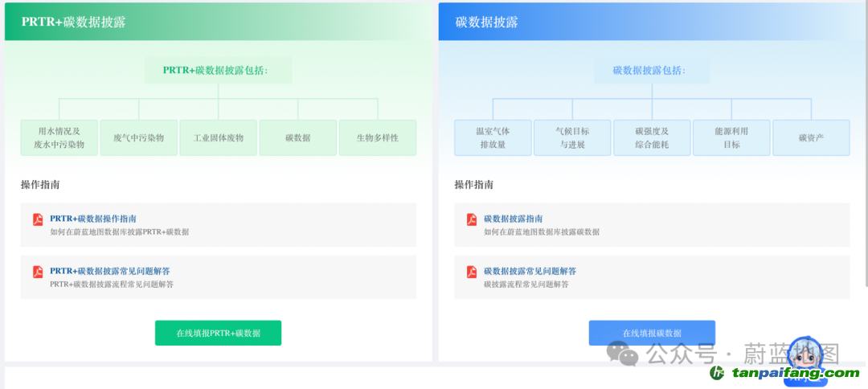Click PDF icon beside 碳数据披露指南
The height and width of the screenshot is (389, 868).
472,219
